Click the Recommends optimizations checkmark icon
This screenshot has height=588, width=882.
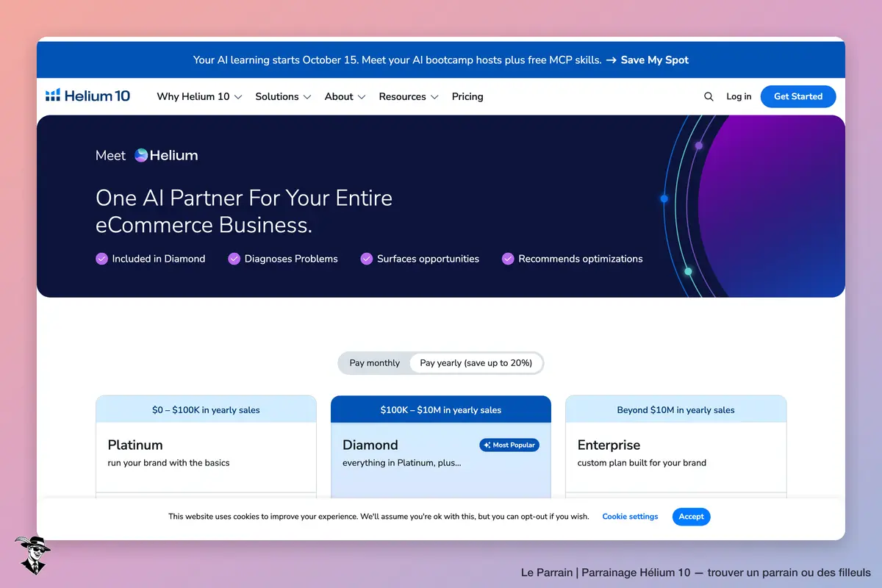[508, 259]
